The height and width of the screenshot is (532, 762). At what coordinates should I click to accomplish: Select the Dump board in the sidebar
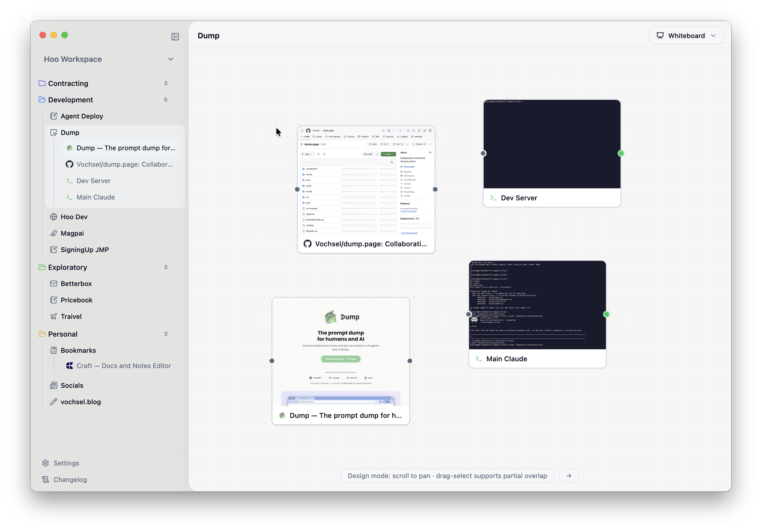[115, 132]
